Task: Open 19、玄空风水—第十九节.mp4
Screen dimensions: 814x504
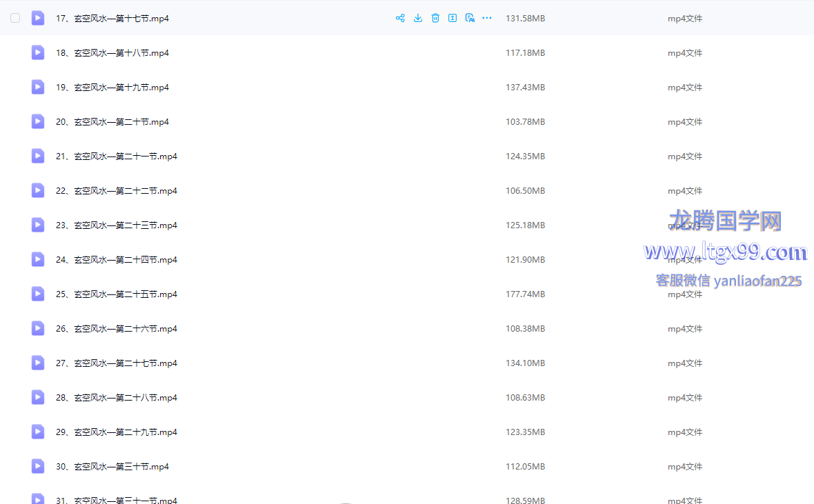Action: click(x=112, y=88)
